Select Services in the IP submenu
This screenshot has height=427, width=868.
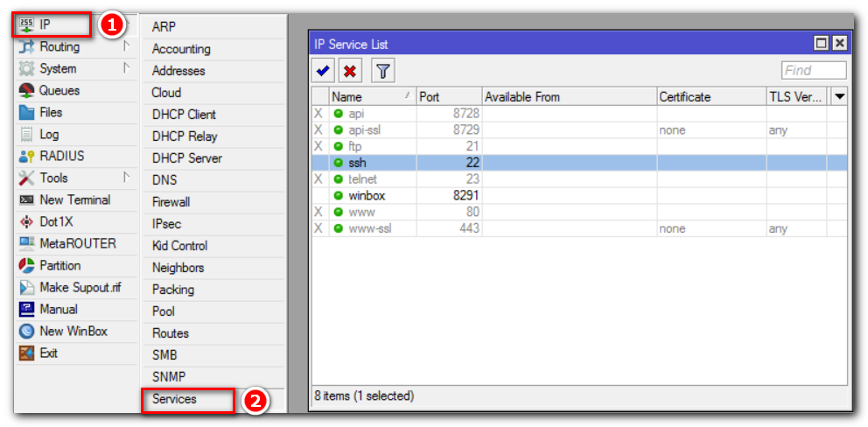click(174, 399)
